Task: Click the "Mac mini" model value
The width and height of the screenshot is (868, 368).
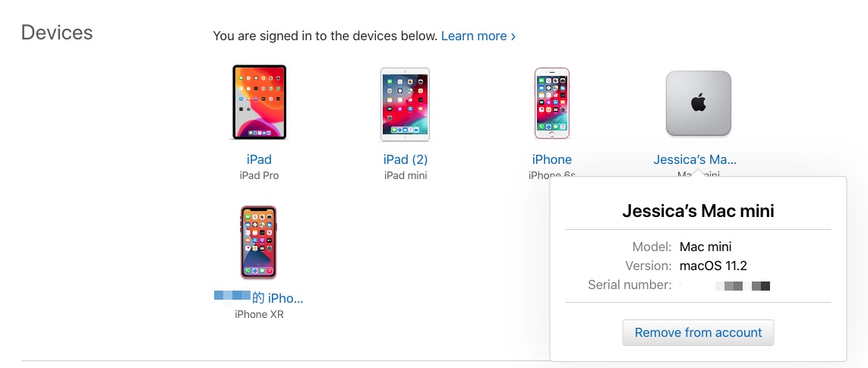Action: tap(705, 247)
